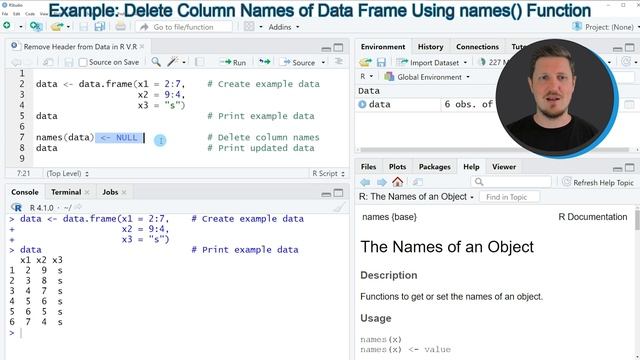
Task: Switch to the Console tab
Action: pyautogui.click(x=25, y=192)
